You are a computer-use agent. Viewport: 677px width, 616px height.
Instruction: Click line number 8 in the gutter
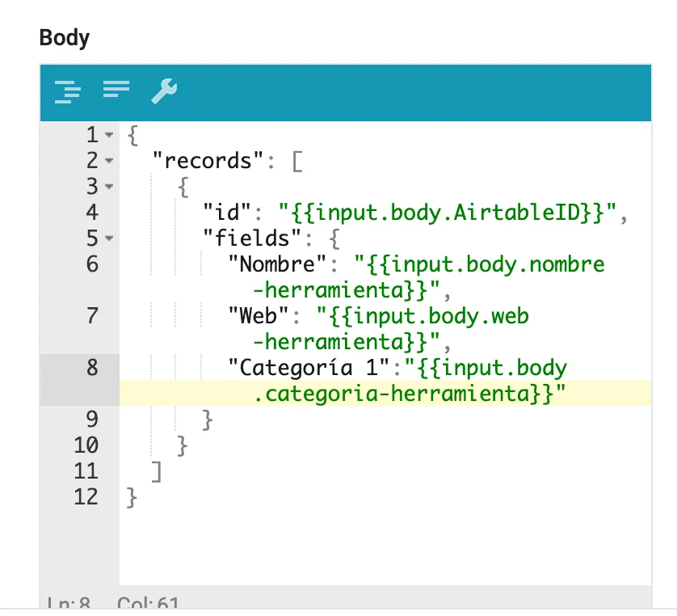coord(90,368)
